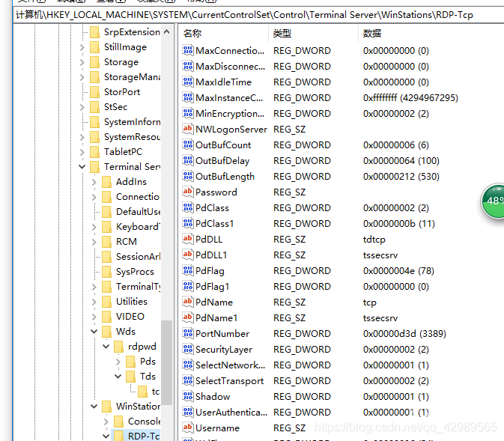Click the StorPort folder icon

95,92
